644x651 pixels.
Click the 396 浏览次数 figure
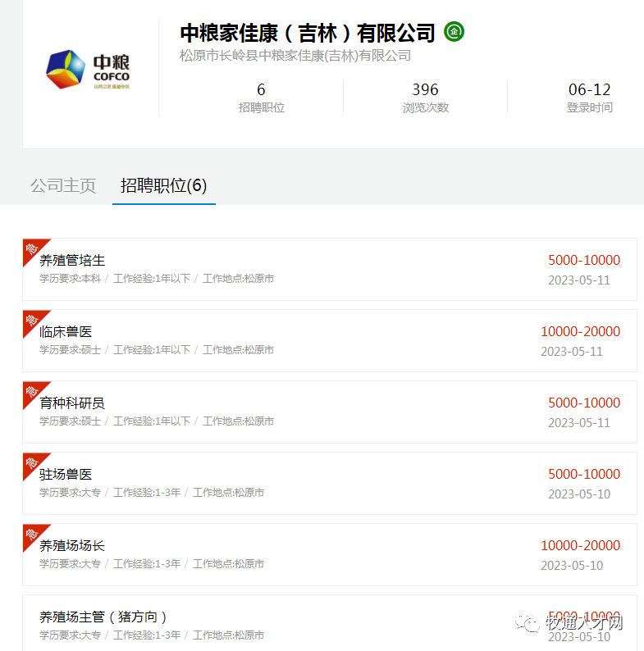pos(425,89)
